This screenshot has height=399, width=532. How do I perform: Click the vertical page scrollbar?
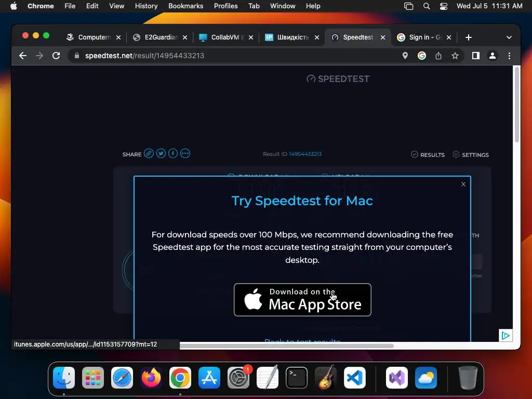pyautogui.click(x=517, y=104)
